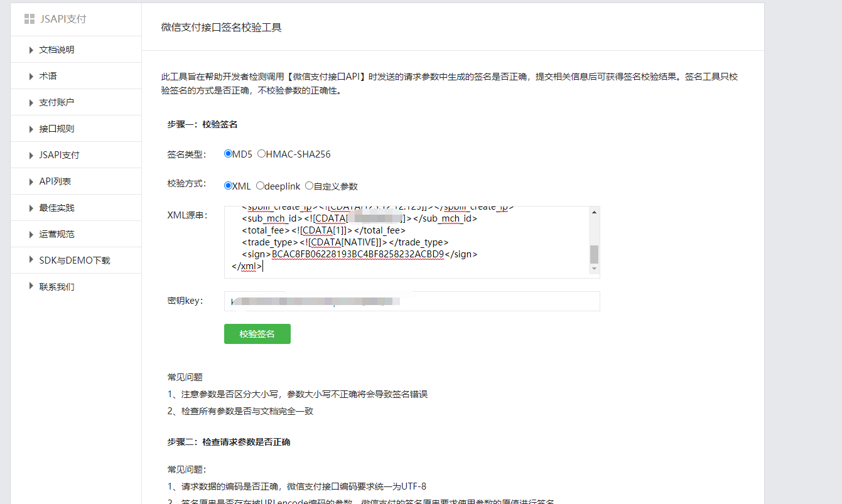Image resolution: width=842 pixels, height=504 pixels.
Task: Click the 校验方式 label
Action: pos(186,184)
